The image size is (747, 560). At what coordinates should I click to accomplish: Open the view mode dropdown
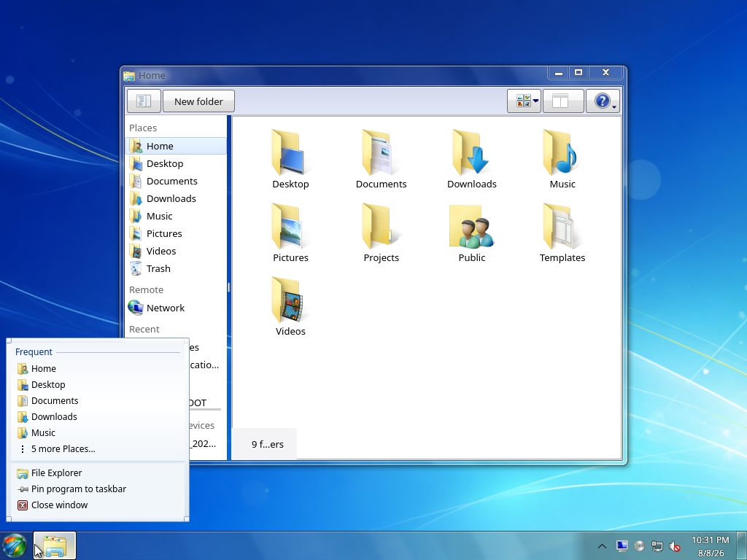pos(524,101)
